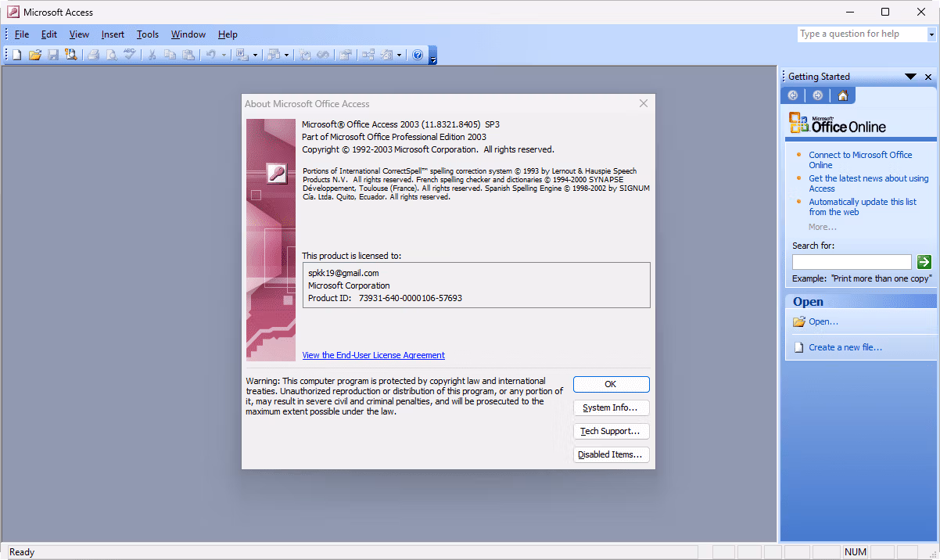Click the task pane Back arrow

[793, 95]
